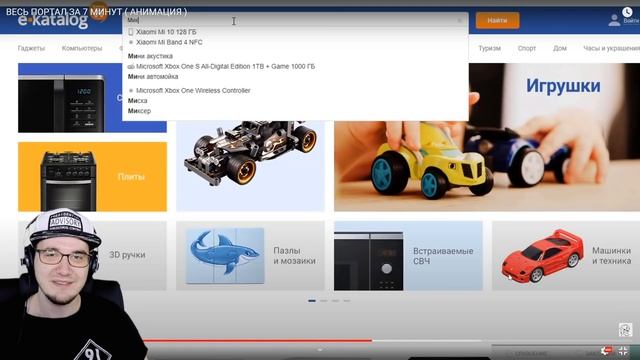
Task: Open the Игрушки banner
Action: (487, 137)
